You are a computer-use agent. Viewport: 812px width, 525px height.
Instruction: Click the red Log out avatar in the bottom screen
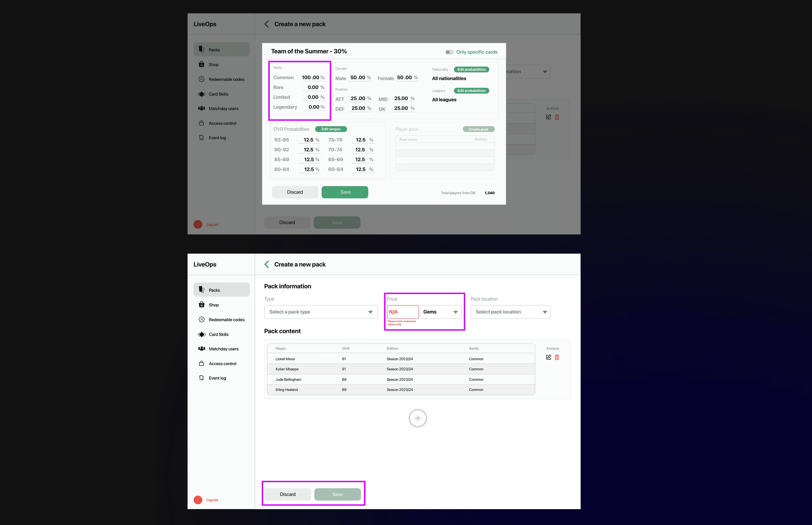click(198, 500)
